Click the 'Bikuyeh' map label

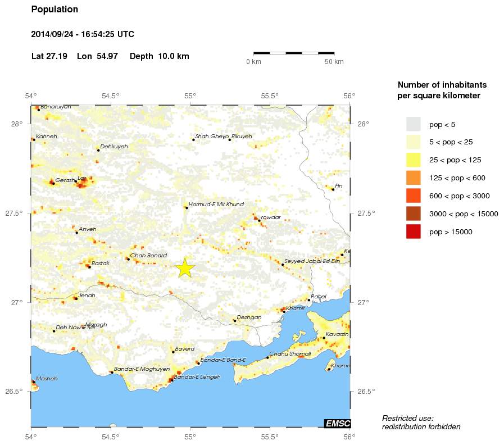click(x=242, y=137)
